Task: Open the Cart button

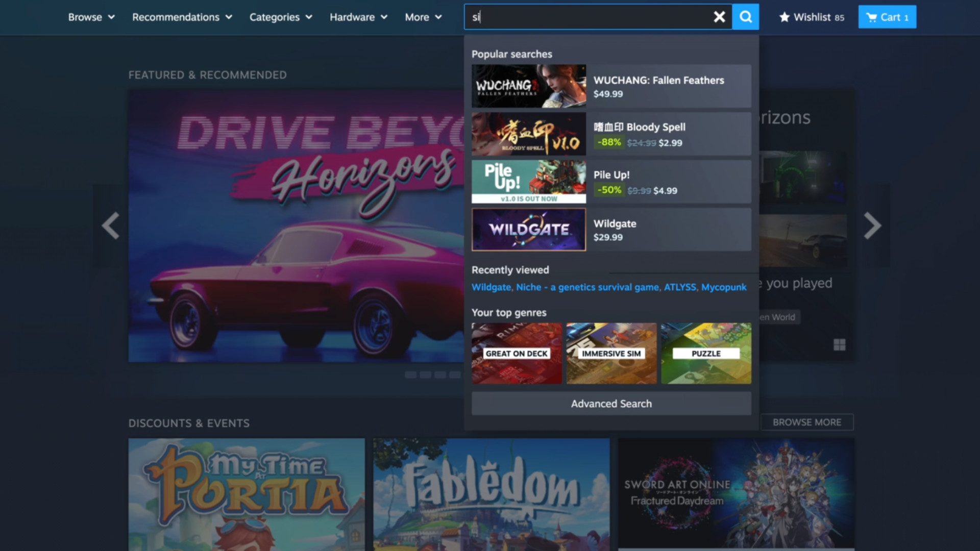Action: tap(887, 17)
